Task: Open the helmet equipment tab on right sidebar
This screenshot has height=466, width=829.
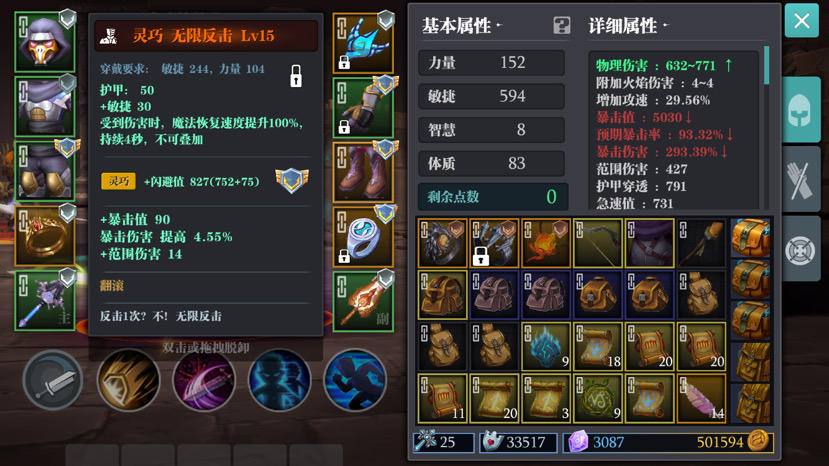Action: pyautogui.click(x=802, y=109)
